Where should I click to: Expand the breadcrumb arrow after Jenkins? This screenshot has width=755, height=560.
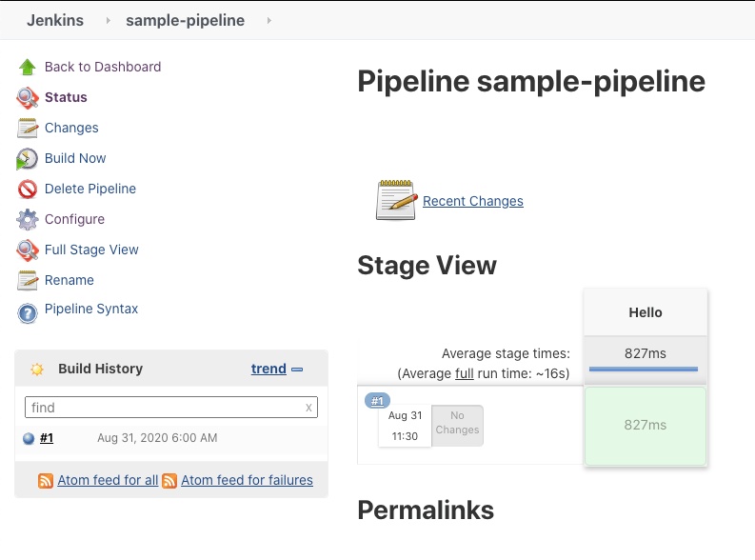(x=108, y=20)
